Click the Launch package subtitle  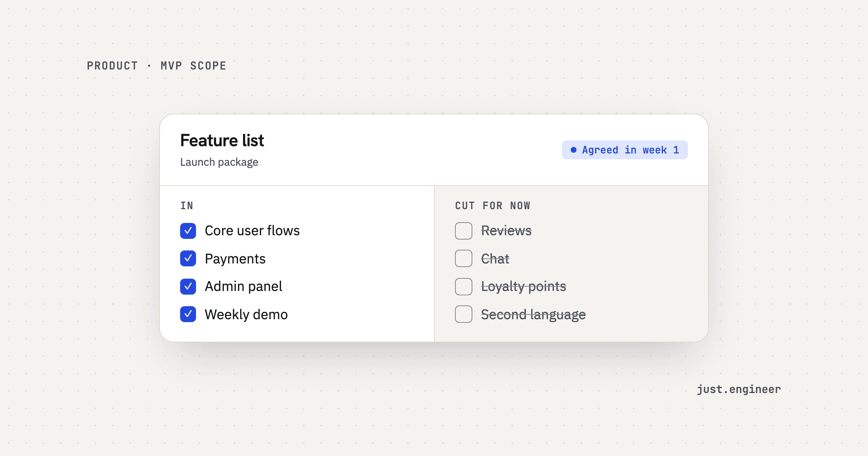point(219,162)
